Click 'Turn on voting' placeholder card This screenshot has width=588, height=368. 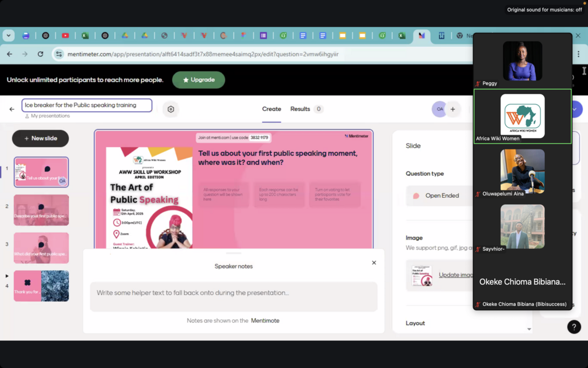pos(335,194)
